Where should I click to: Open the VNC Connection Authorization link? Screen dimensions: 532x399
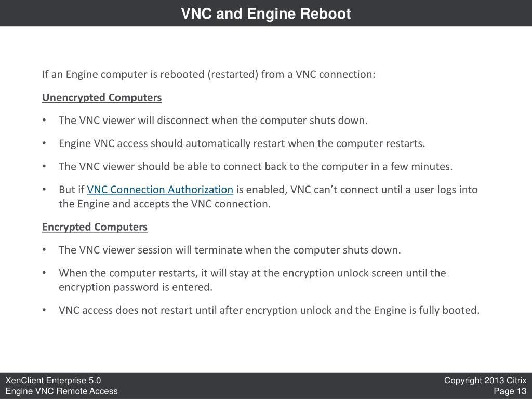coord(160,189)
